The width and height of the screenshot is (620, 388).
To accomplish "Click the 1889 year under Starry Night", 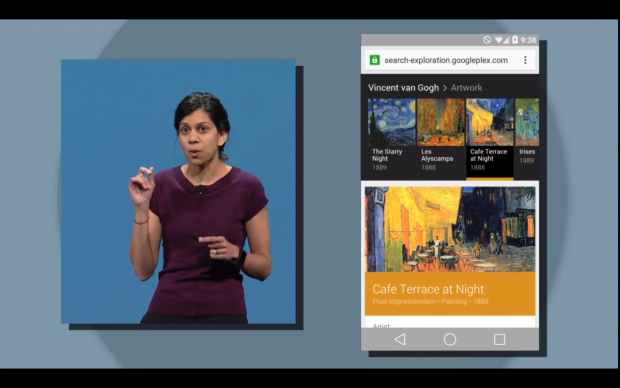I will [x=379, y=167].
